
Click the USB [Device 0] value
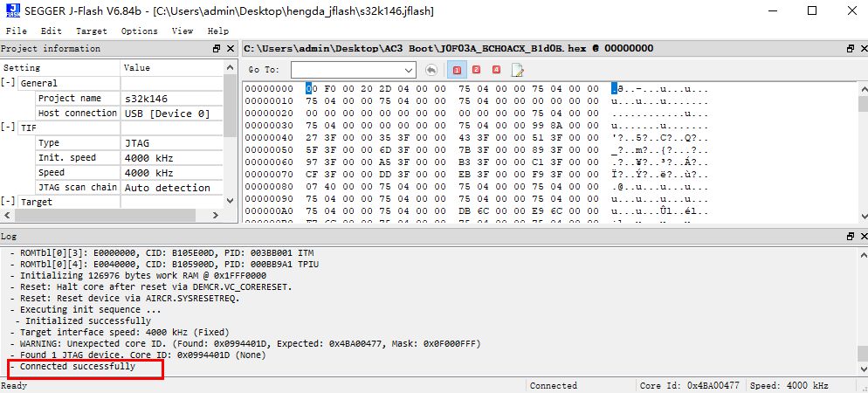pos(167,114)
